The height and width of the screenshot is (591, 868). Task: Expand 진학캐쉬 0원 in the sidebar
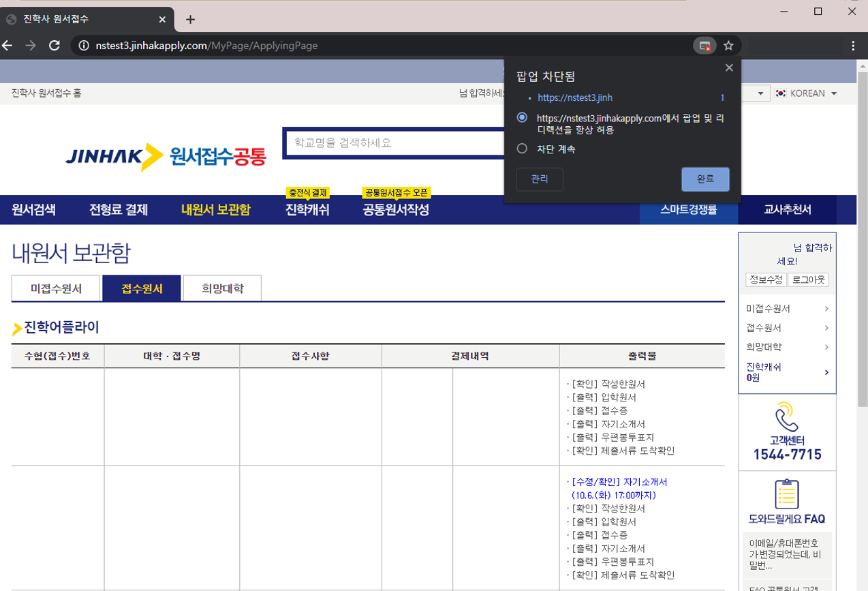tap(788, 372)
